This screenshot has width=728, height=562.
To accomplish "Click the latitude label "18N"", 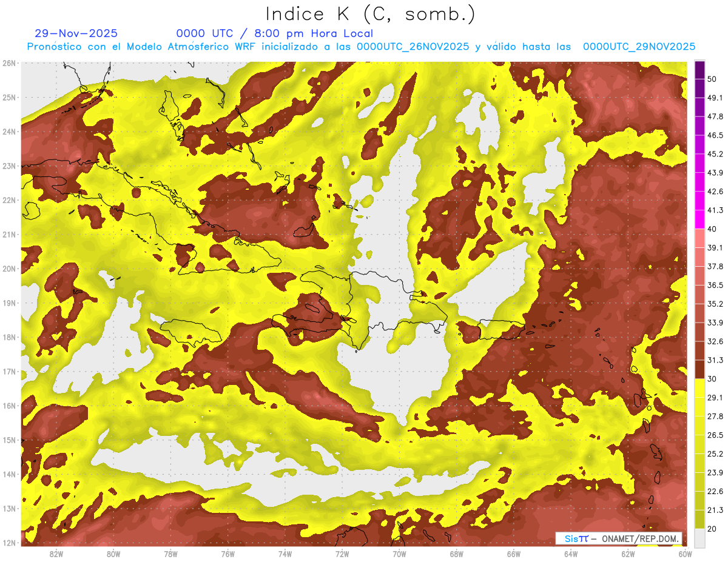I will 9,337.
